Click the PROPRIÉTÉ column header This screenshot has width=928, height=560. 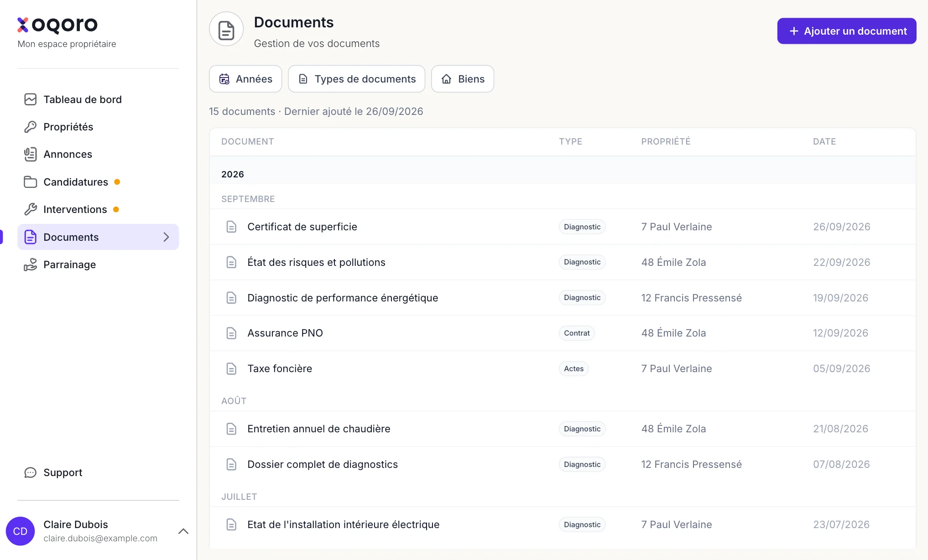666,141
